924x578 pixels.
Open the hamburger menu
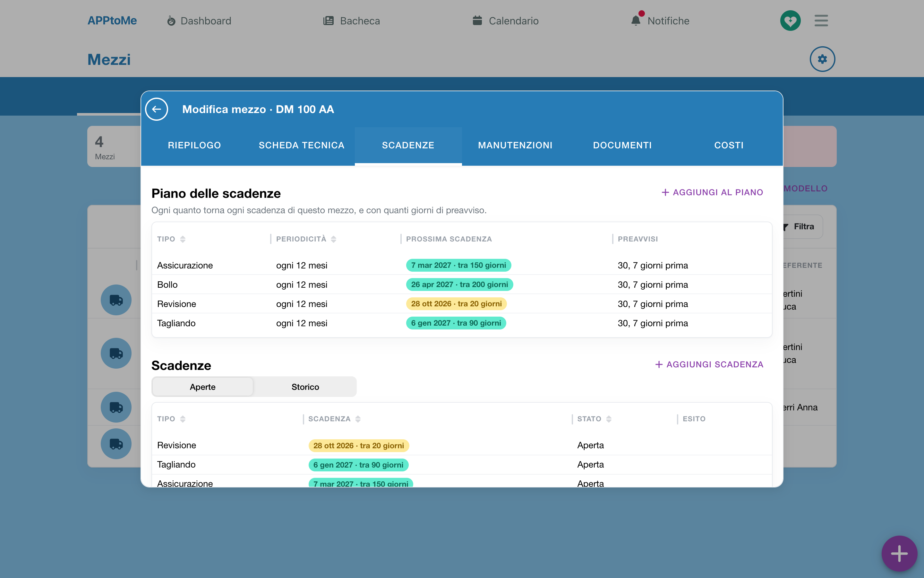tap(821, 21)
